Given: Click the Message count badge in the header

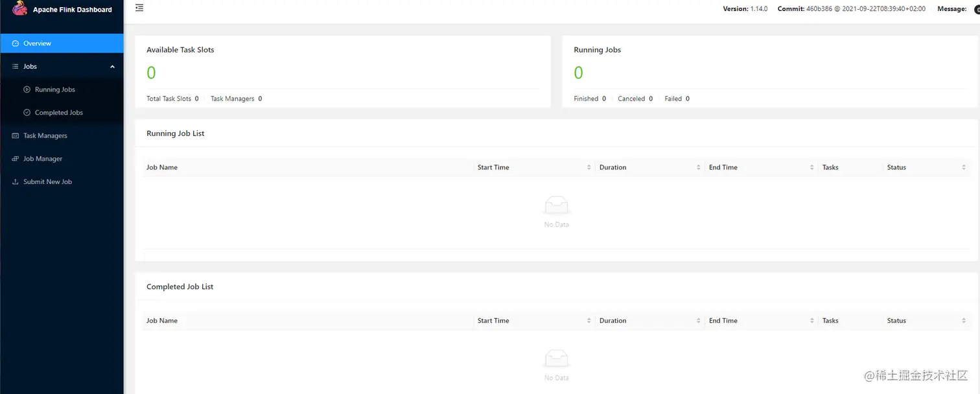Looking at the screenshot, I should point(977,9).
